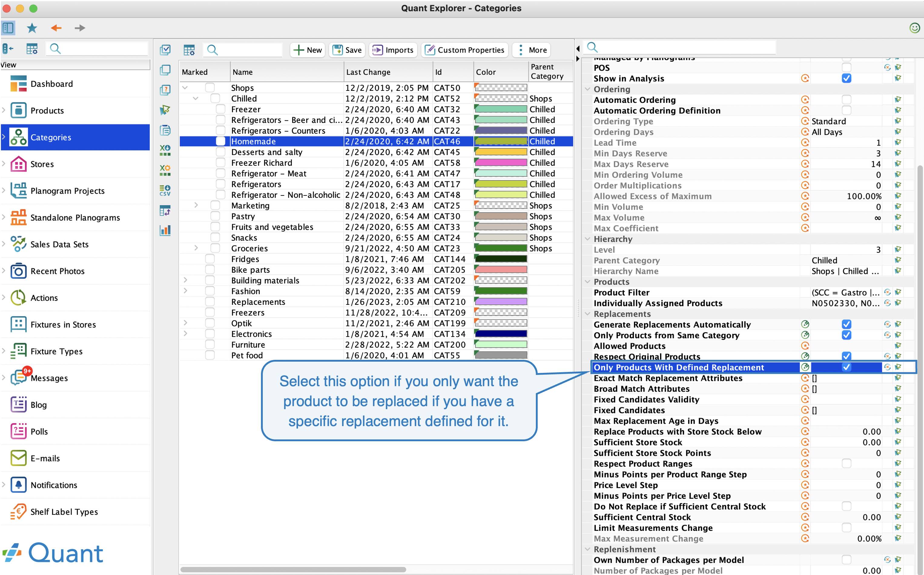Collapse the Chilled tree row

coord(196,98)
